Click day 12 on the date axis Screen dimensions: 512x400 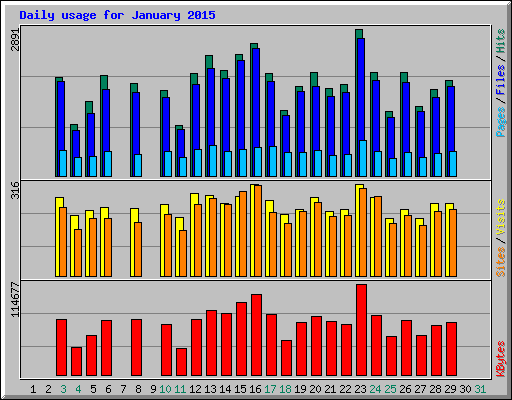[x=195, y=389]
